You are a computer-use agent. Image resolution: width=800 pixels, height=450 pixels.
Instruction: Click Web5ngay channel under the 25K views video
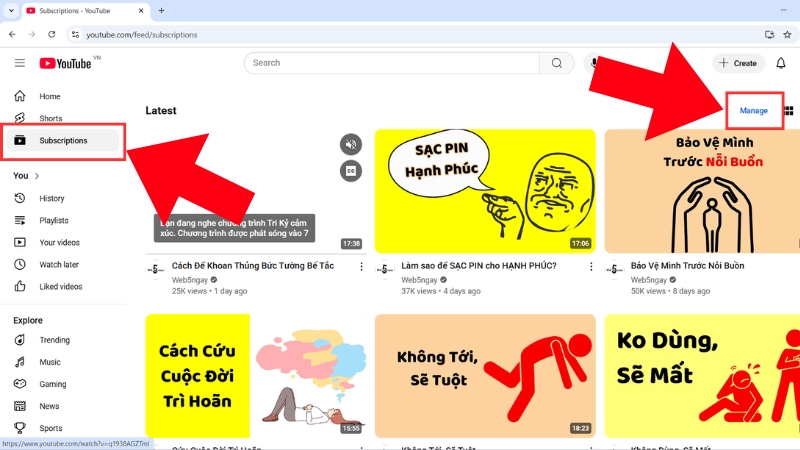190,280
